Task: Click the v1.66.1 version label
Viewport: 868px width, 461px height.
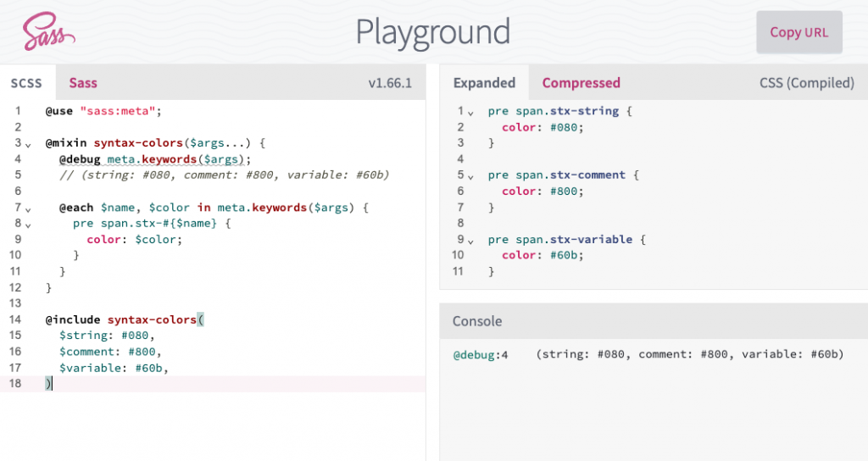Action: pos(390,83)
